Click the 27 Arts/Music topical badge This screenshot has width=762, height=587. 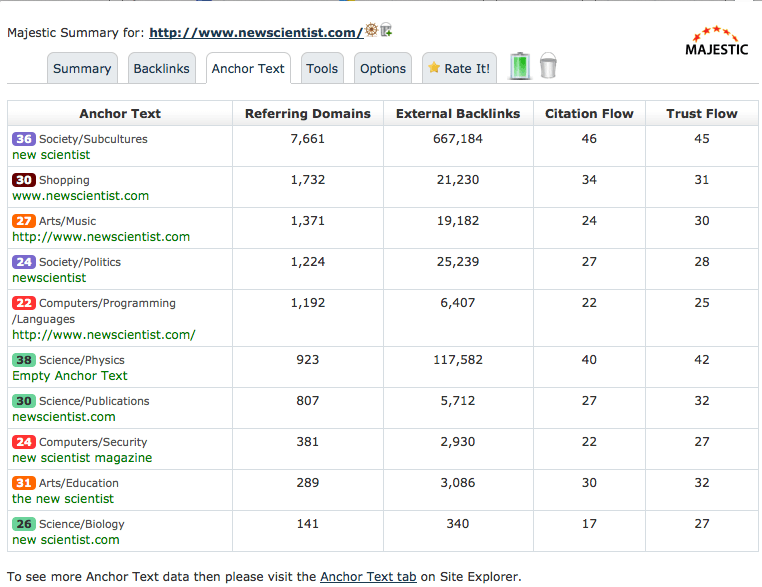point(24,221)
